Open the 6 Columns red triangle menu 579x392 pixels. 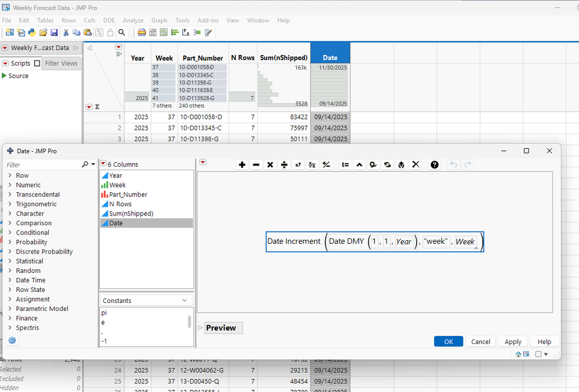[x=103, y=164]
